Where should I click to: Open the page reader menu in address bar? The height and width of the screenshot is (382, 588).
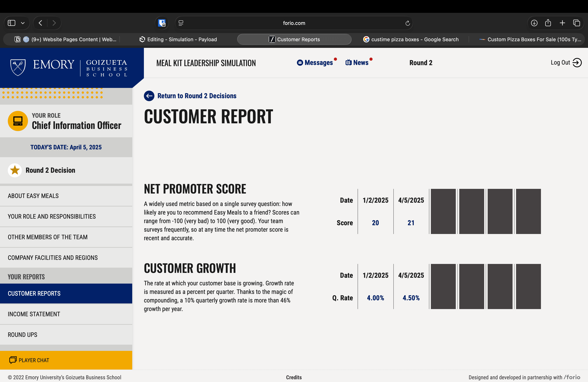tap(181, 23)
